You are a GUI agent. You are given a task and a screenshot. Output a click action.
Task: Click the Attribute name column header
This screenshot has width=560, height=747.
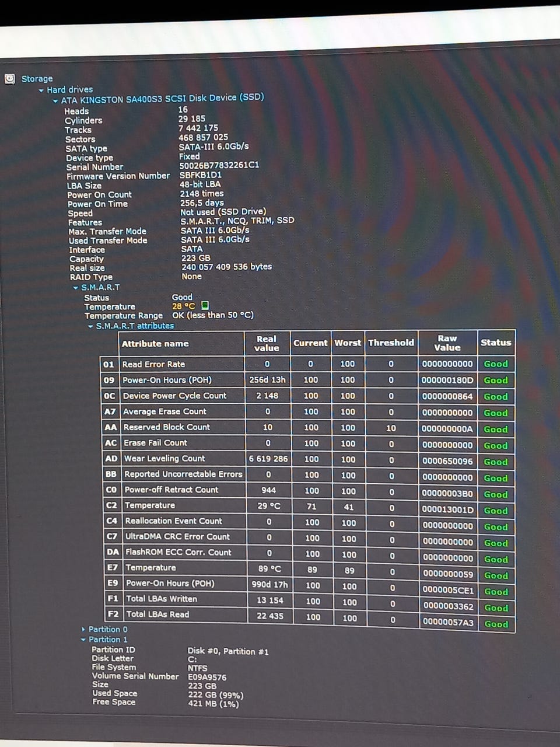click(x=155, y=344)
